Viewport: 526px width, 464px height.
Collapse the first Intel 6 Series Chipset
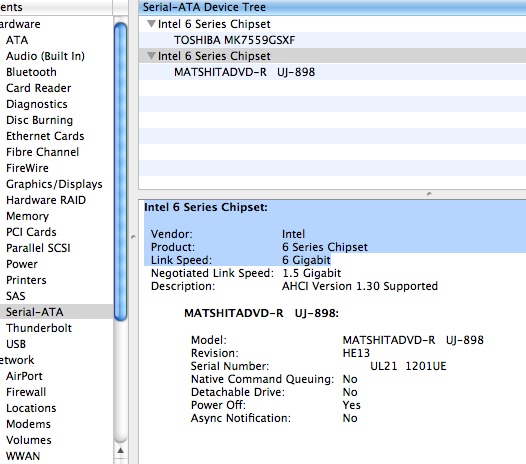point(152,24)
